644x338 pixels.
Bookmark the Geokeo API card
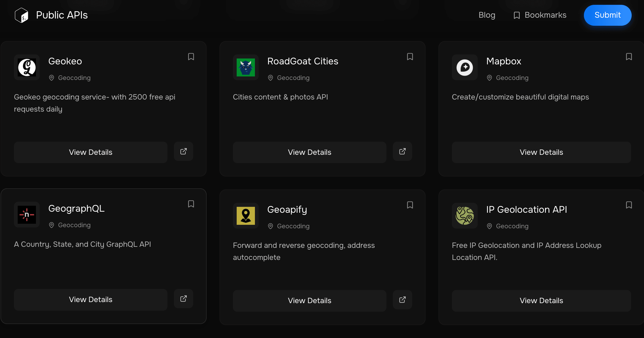click(191, 57)
